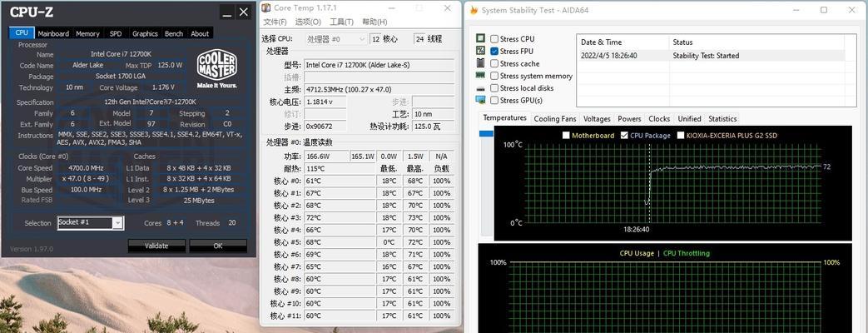Enable the Stress GPU(s) checkbox
This screenshot has width=868, height=333.
click(494, 100)
